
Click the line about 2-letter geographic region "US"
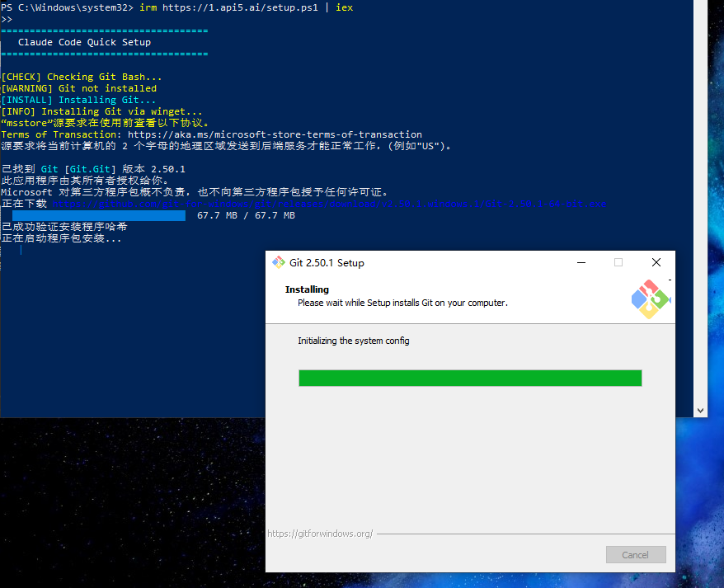[227, 146]
